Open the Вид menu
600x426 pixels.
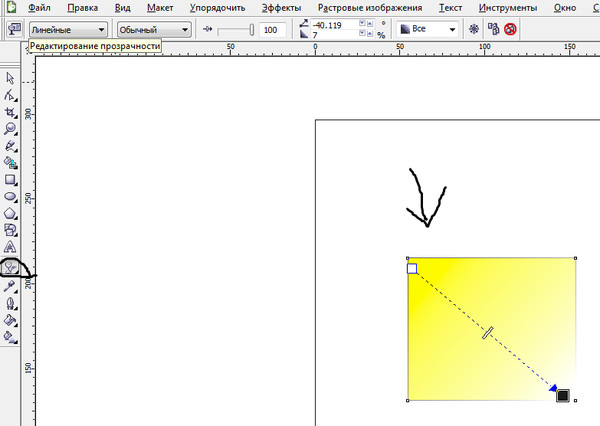pos(122,8)
